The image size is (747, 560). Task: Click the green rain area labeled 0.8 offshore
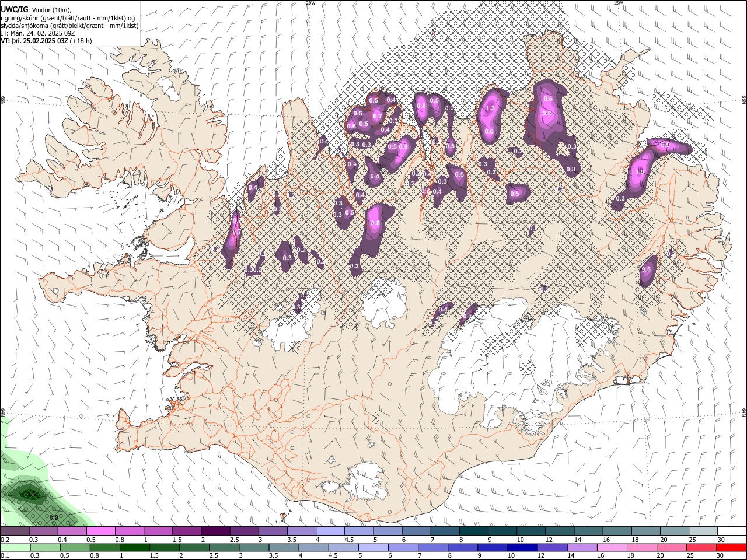pos(53,517)
